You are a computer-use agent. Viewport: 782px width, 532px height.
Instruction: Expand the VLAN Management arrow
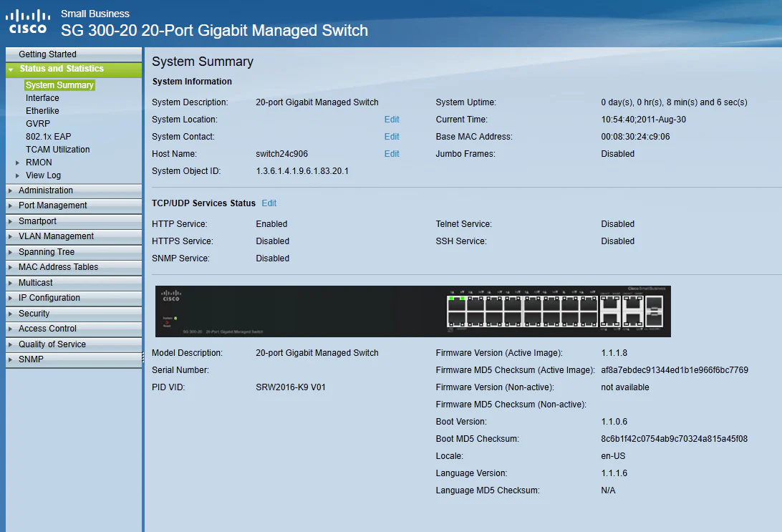click(11, 236)
